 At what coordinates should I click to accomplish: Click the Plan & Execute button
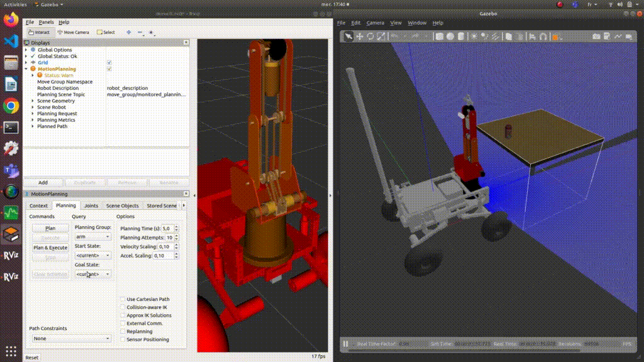50,248
